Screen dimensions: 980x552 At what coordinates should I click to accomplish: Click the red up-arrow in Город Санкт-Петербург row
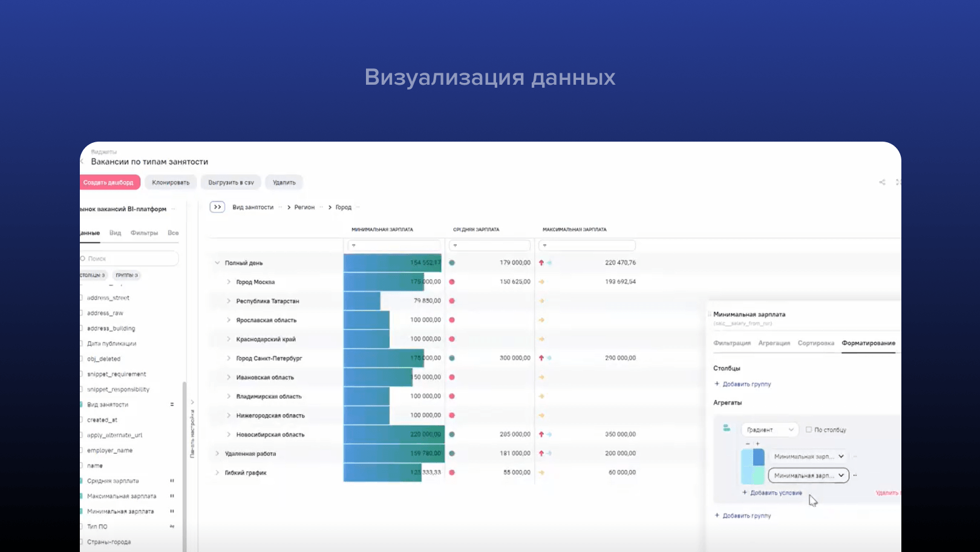click(x=541, y=358)
